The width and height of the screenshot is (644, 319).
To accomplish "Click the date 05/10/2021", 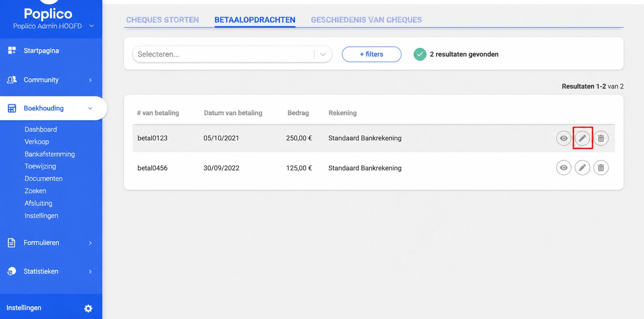I will click(221, 138).
